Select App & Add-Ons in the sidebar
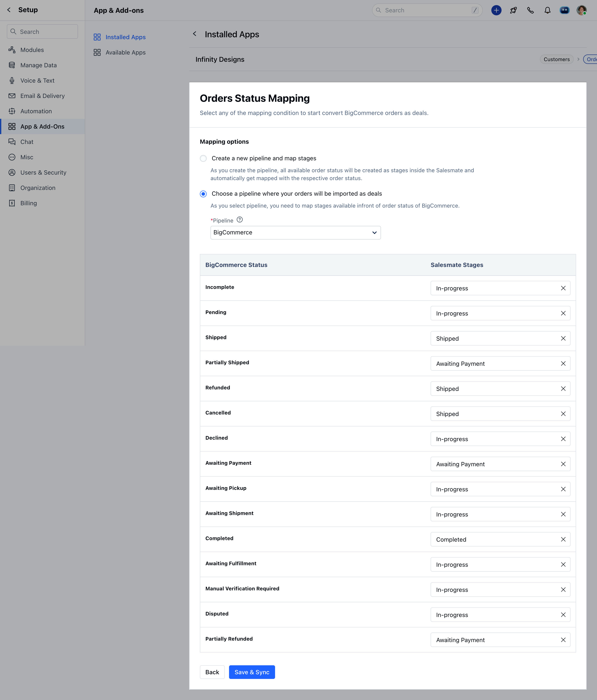Viewport: 597px width, 700px height. click(x=42, y=126)
